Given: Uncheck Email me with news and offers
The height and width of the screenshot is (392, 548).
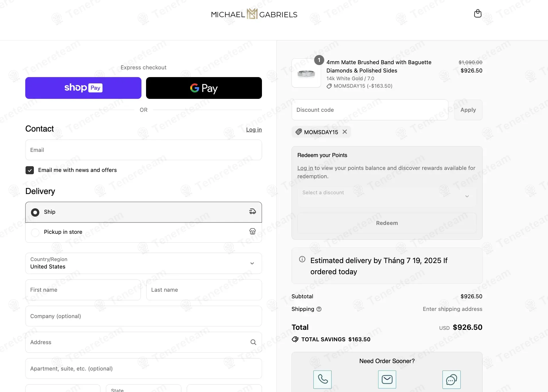Looking at the screenshot, I should (x=30, y=170).
